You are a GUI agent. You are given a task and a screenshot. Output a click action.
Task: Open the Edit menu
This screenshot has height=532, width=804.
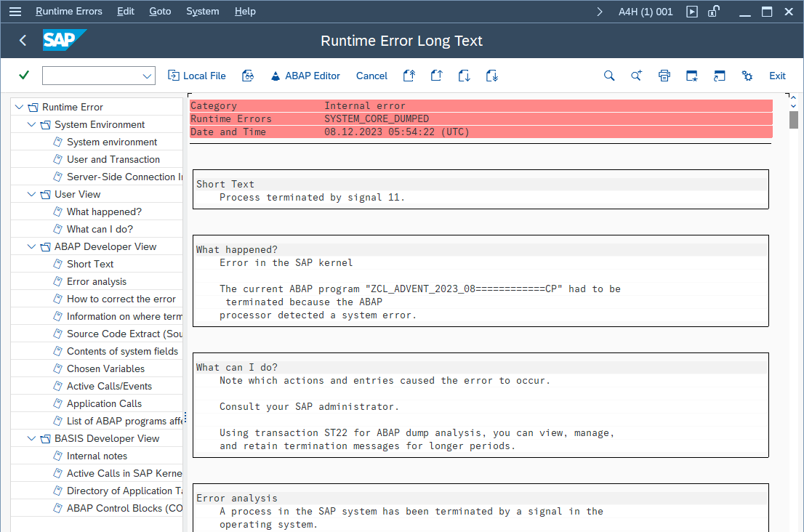pyautogui.click(x=126, y=12)
